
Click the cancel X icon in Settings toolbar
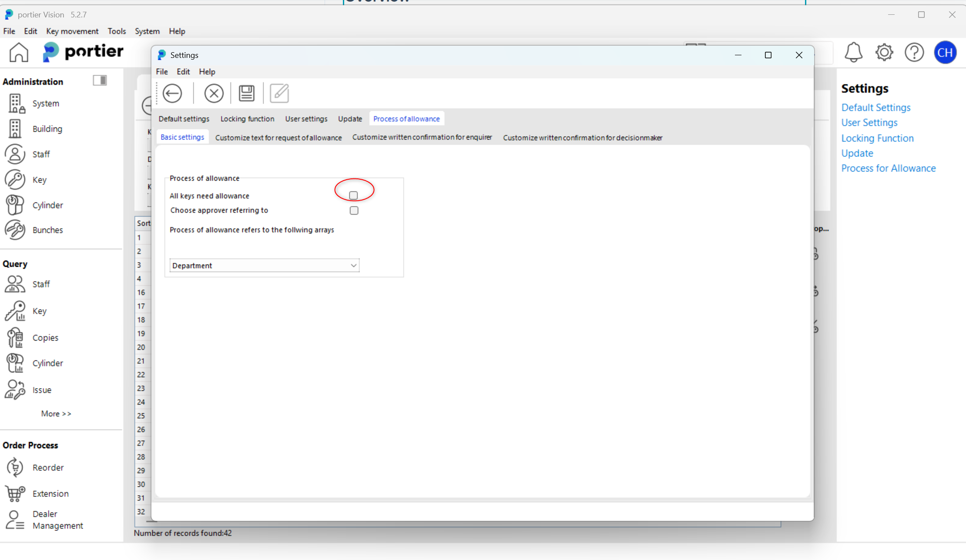click(214, 94)
